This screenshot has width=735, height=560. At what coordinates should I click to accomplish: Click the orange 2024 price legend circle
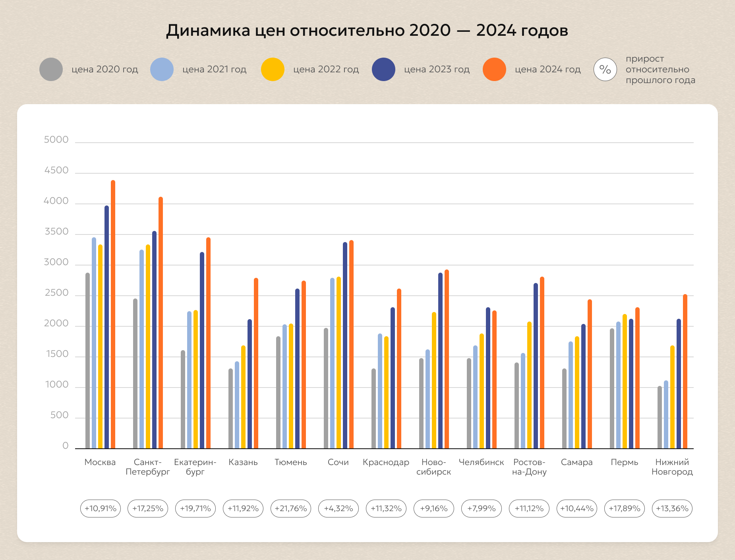(x=494, y=69)
